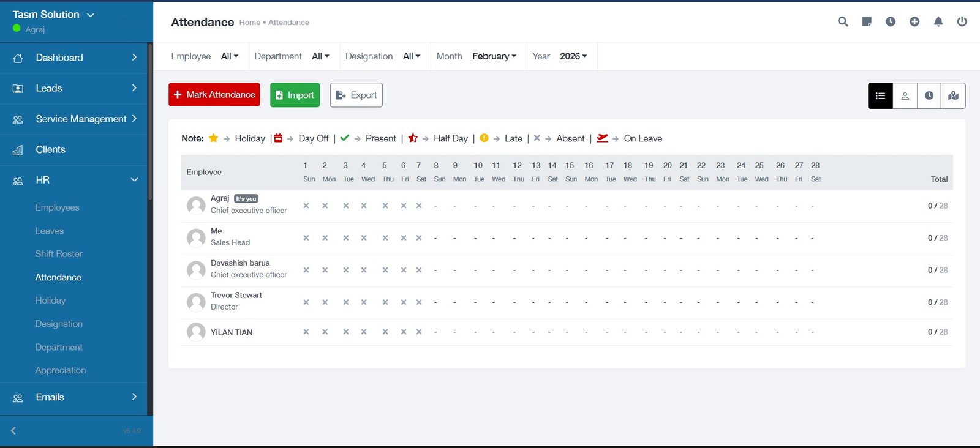Viewport: 980px width, 448px height.
Task: Go to Leaves in HR menu
Action: pyautogui.click(x=50, y=231)
